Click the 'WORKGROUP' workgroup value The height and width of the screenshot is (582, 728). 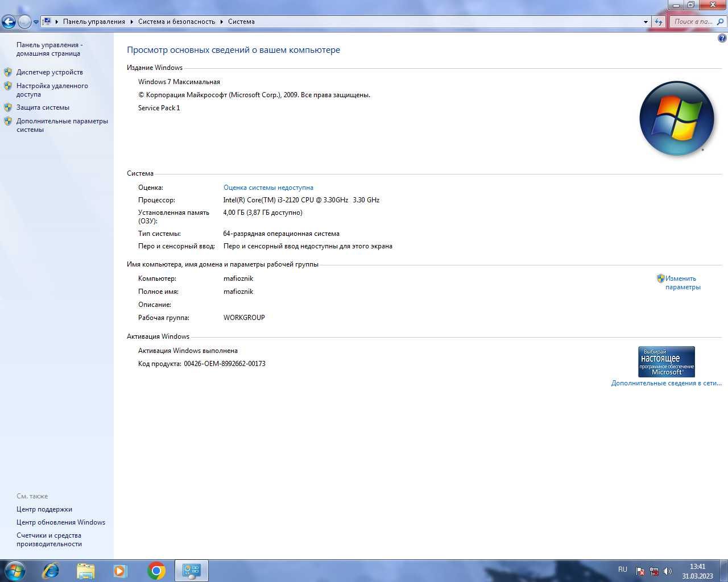tap(244, 318)
